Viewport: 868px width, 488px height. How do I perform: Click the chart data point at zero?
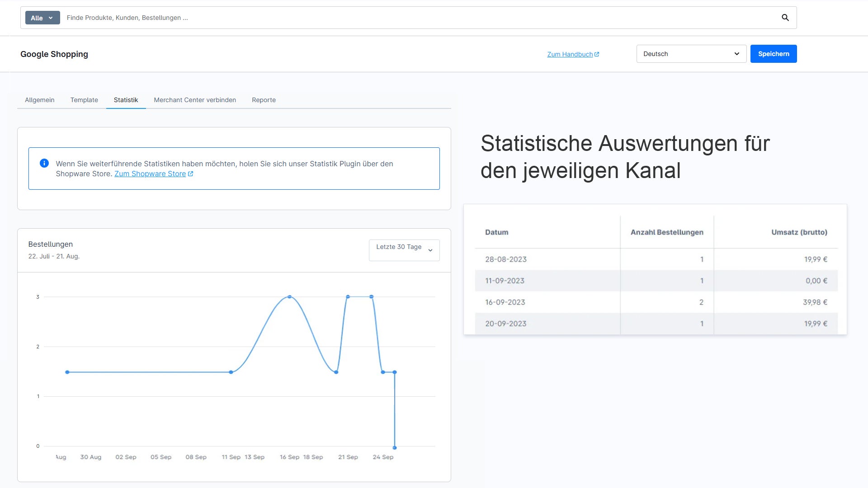[395, 448]
